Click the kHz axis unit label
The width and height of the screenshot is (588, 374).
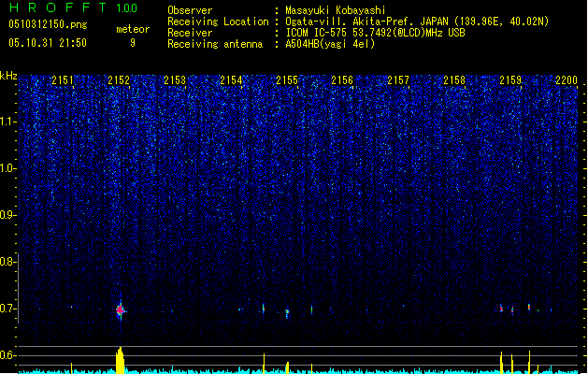click(8, 76)
